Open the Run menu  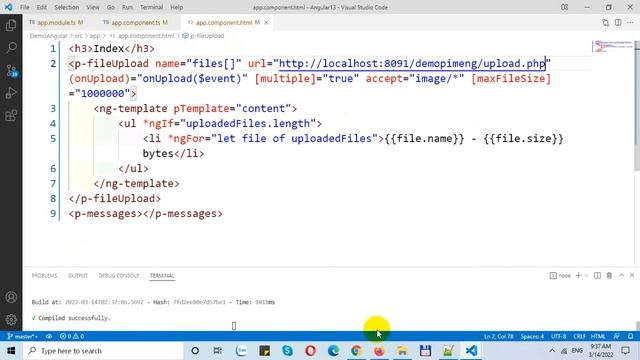point(127,7)
